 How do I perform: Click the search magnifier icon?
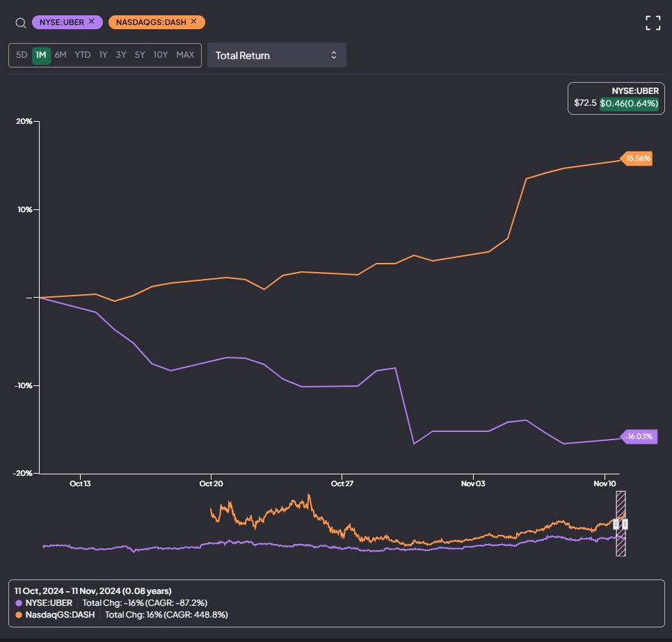click(21, 23)
